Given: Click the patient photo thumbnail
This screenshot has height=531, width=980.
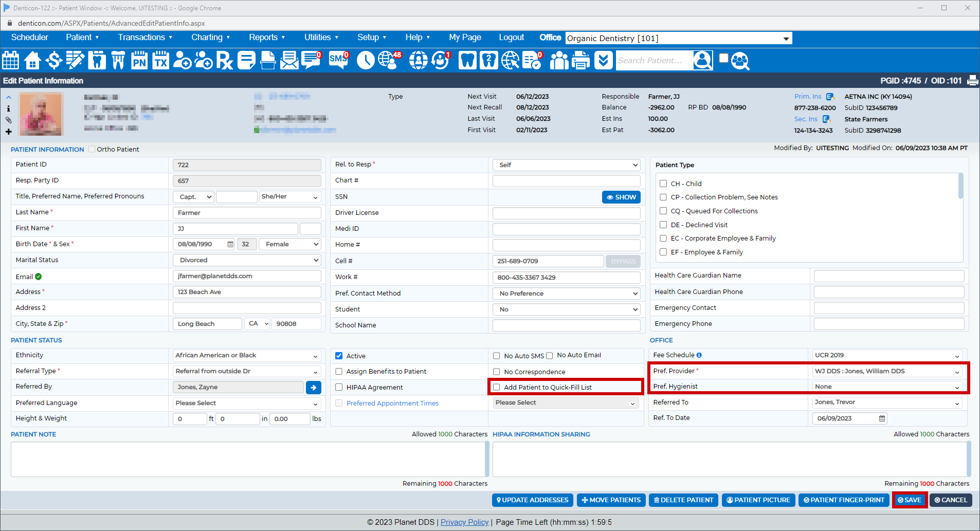Looking at the screenshot, I should pos(41,114).
